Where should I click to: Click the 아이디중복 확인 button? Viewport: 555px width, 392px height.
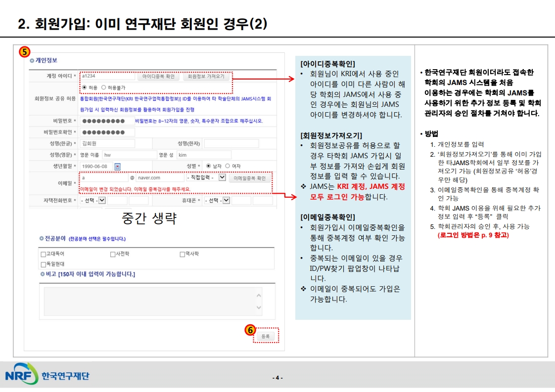158,77
